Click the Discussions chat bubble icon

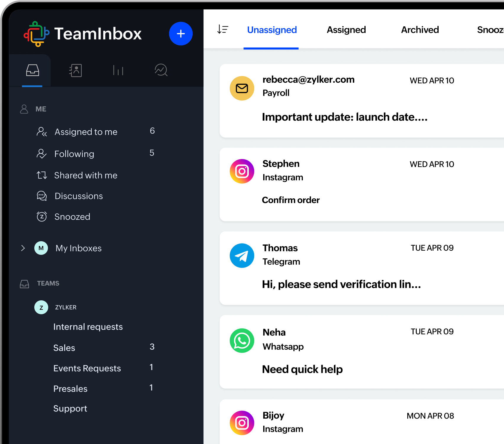pos(42,196)
